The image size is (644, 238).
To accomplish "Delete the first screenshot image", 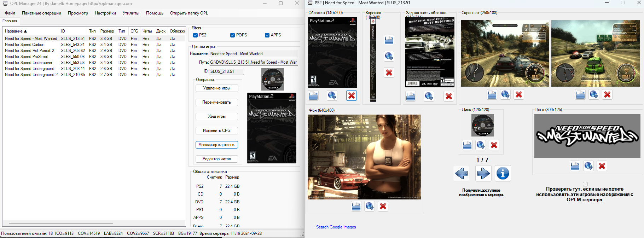I will pyautogui.click(x=519, y=94).
